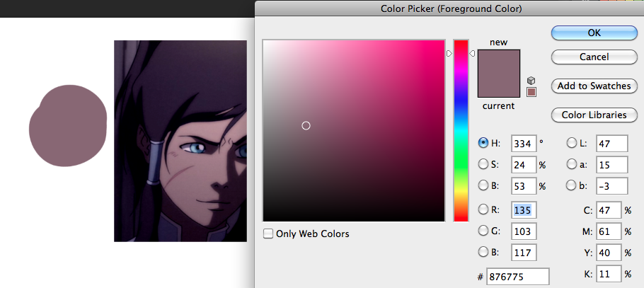Viewport: 644px width, 288px height.
Task: Click the Lab a field showing 15
Action: (612, 165)
